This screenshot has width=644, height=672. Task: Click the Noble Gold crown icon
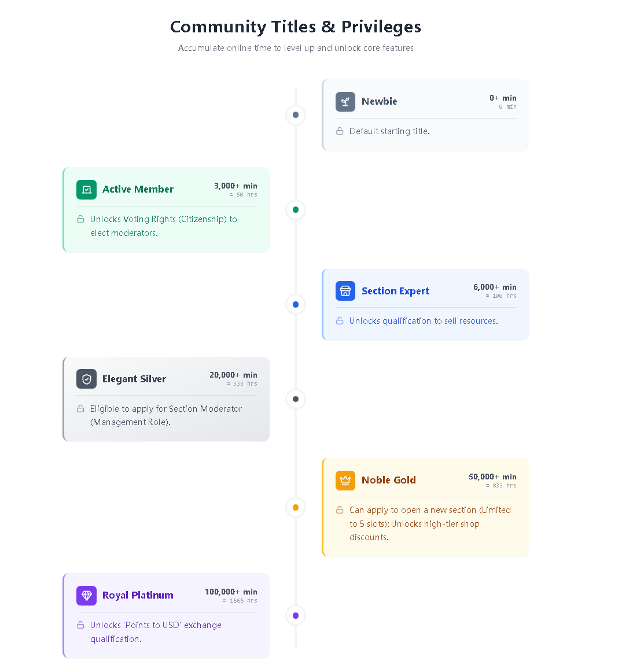point(345,481)
